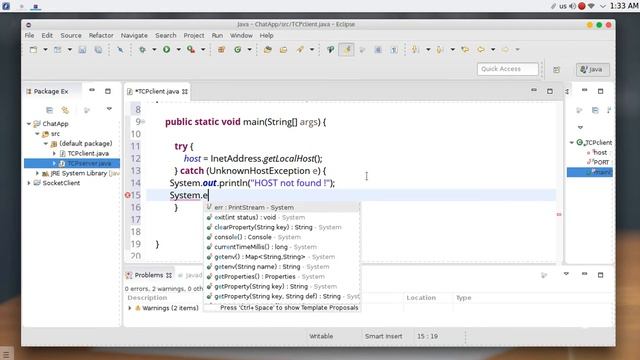Image resolution: width=640 pixels, height=360 pixels.
Task: Toggle Link with Editor in Package Explorer
Action: pyautogui.click(x=65, y=110)
